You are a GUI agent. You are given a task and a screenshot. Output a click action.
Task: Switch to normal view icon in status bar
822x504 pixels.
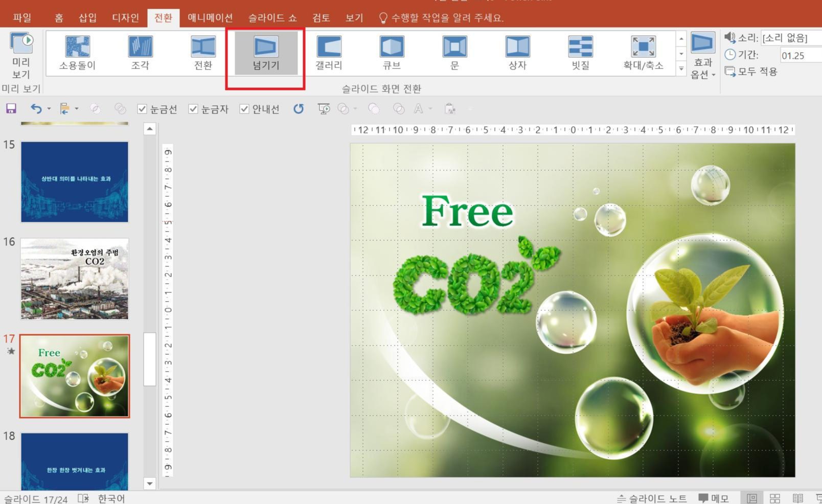click(x=752, y=498)
